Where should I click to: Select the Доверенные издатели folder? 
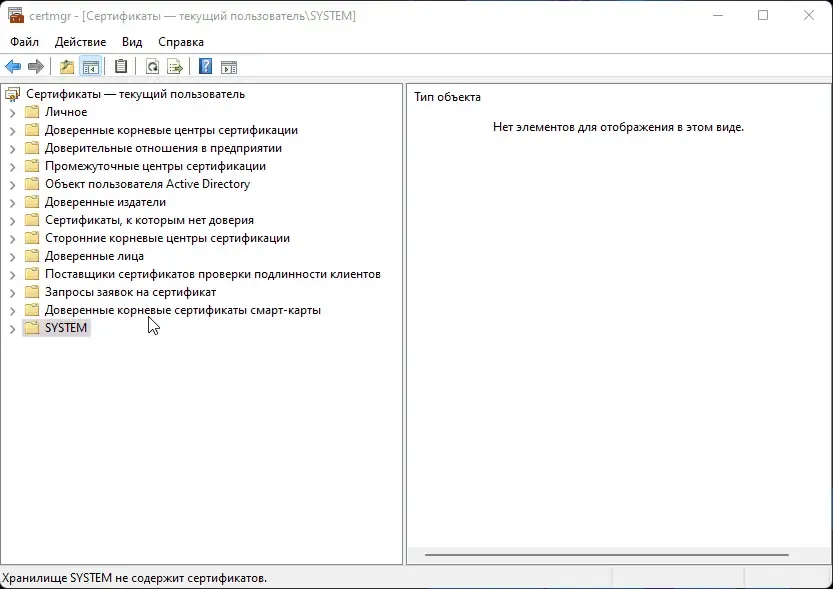click(x=105, y=202)
